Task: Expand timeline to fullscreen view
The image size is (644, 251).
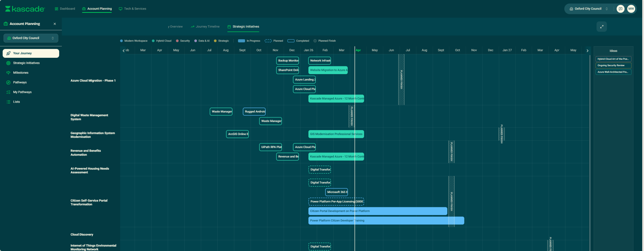Action: tap(601, 27)
